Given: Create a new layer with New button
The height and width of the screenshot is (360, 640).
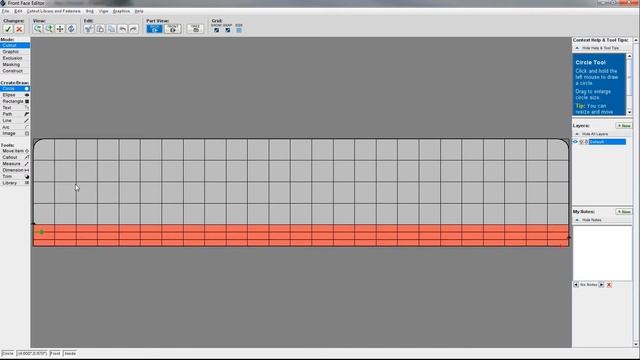Looking at the screenshot, I should (x=624, y=126).
